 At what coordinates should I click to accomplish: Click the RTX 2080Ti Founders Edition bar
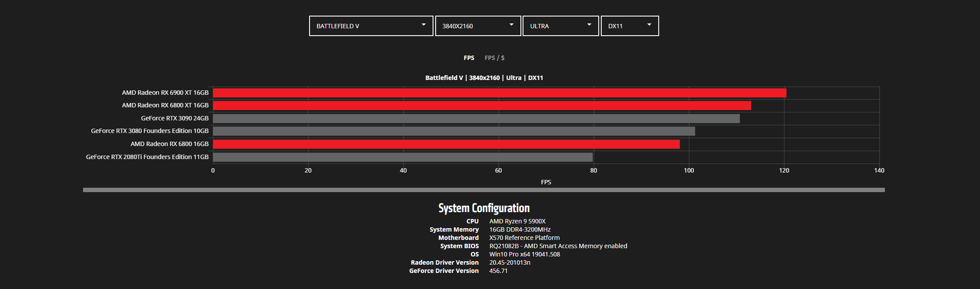[403, 157]
